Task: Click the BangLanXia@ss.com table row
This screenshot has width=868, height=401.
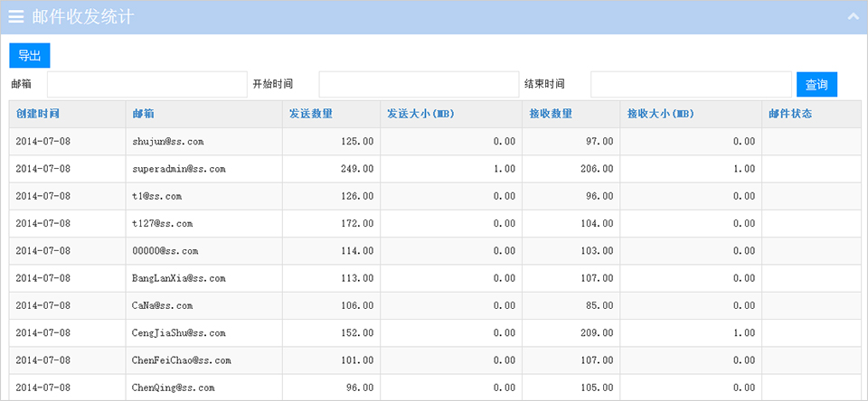Action: (435, 278)
